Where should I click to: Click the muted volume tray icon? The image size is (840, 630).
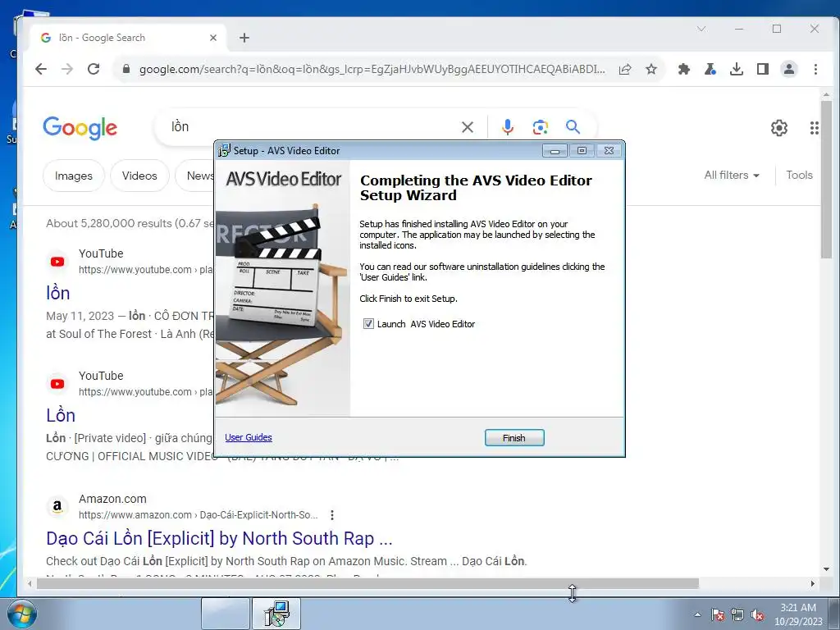point(757,614)
